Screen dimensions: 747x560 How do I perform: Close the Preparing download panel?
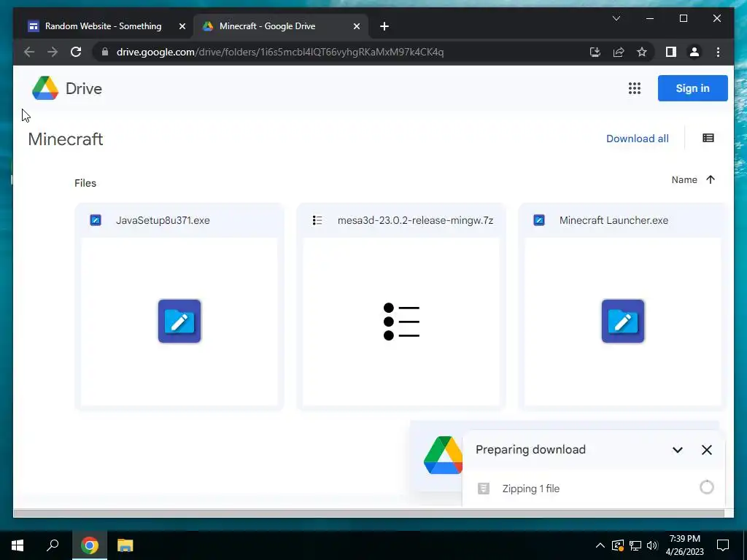(x=706, y=450)
